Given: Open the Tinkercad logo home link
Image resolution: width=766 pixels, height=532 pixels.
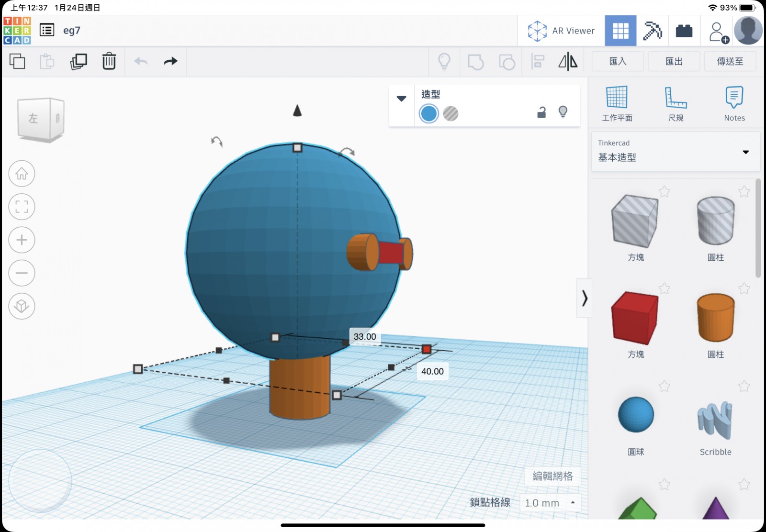Looking at the screenshot, I should point(17,30).
